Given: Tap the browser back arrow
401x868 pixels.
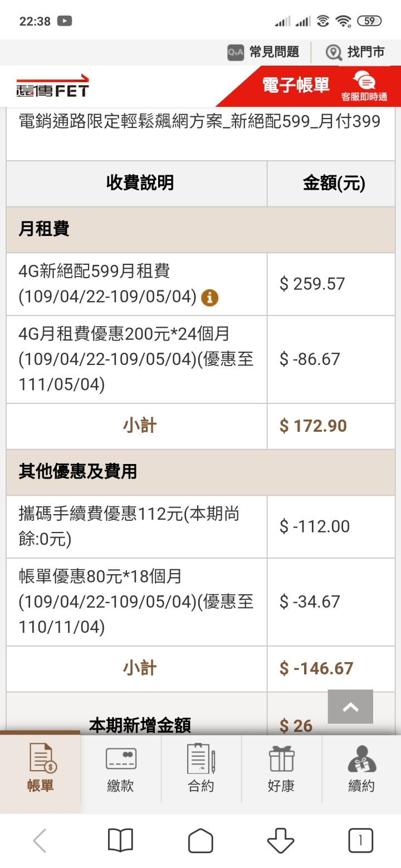Looking at the screenshot, I should click(x=40, y=840).
